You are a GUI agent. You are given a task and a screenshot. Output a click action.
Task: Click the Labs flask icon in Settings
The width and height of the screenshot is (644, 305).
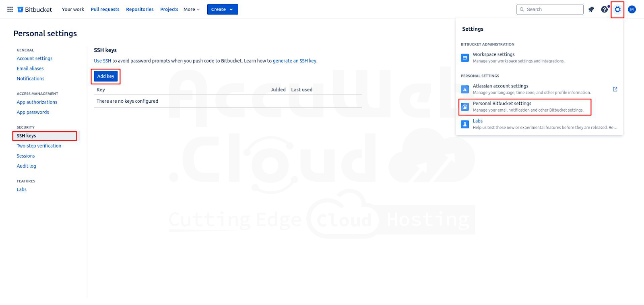(465, 124)
